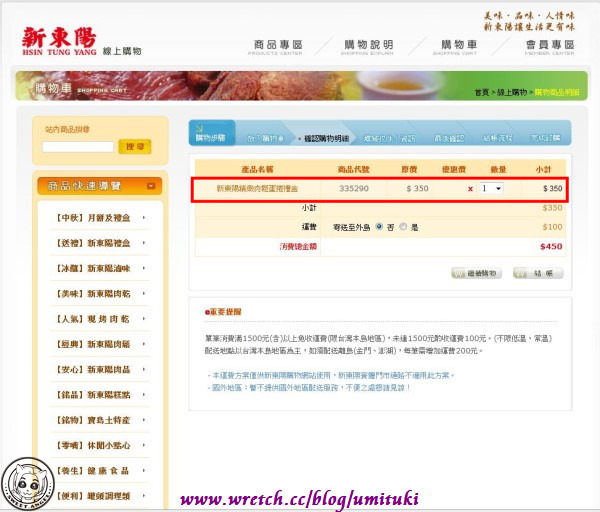Go to 最後確認 step
This screenshot has height=512, width=600.
449,138
